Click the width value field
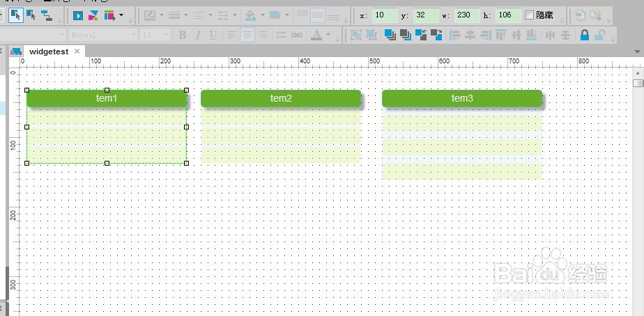Image resolution: width=644 pixels, height=316 pixels. click(x=467, y=15)
